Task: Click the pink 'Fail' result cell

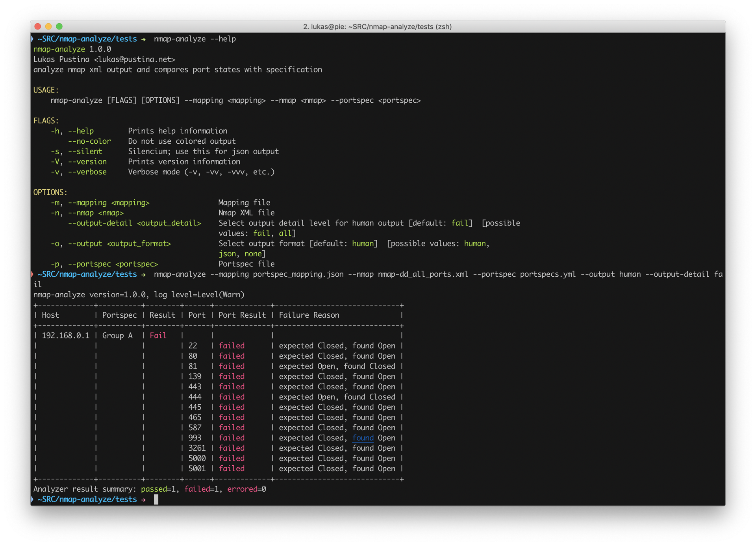Action: 158,335
